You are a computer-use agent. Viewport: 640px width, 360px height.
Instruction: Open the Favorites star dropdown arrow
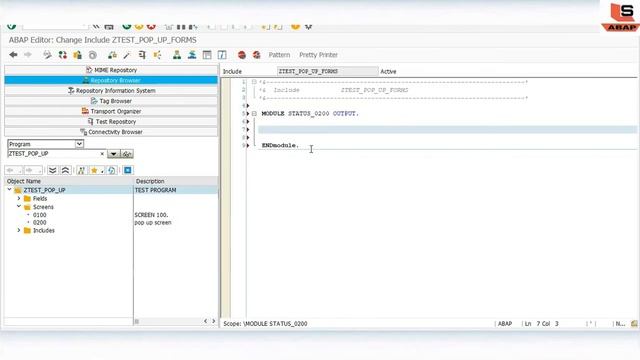(x=102, y=171)
